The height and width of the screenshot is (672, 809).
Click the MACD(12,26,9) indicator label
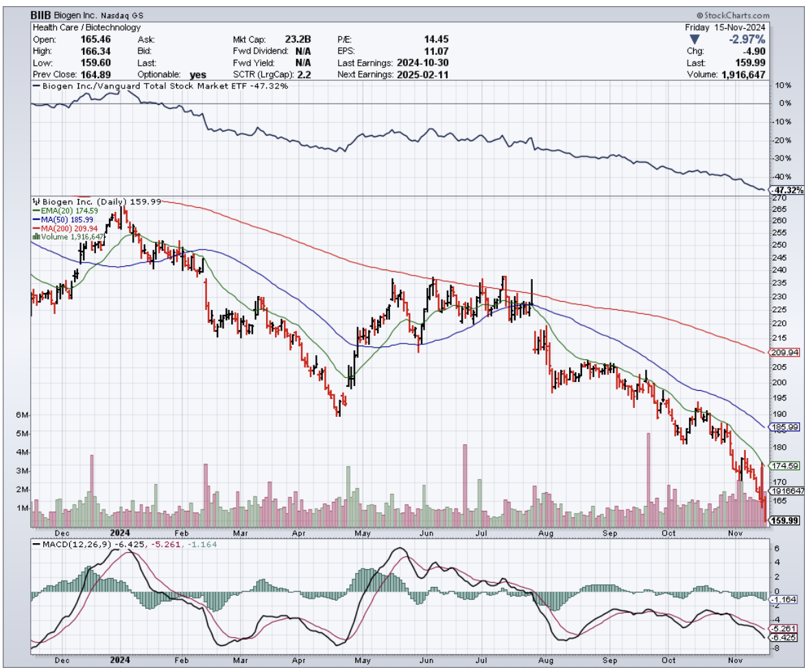[73, 544]
